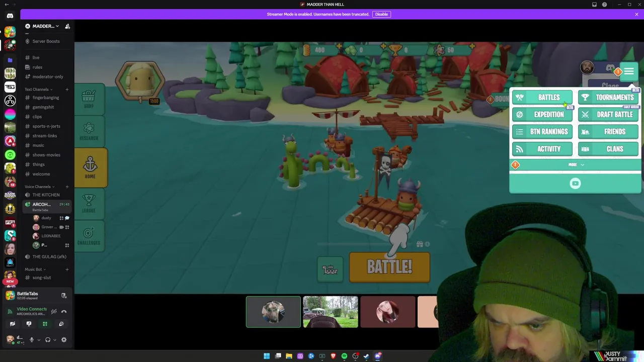Click the YouTube play icon in menu
The width and height of the screenshot is (644, 362).
tap(575, 184)
